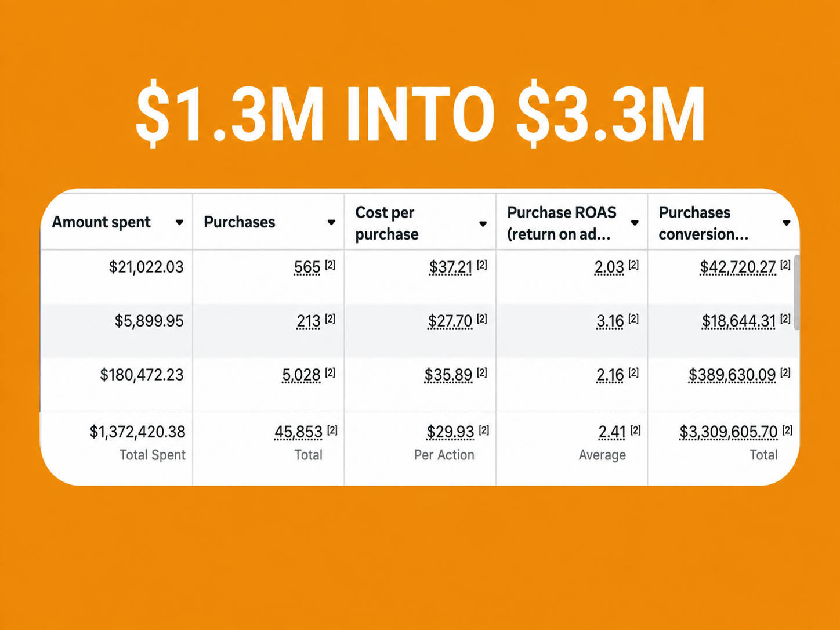
Task: Click the $3,309,605.70 total conversion value
Action: pos(729,432)
